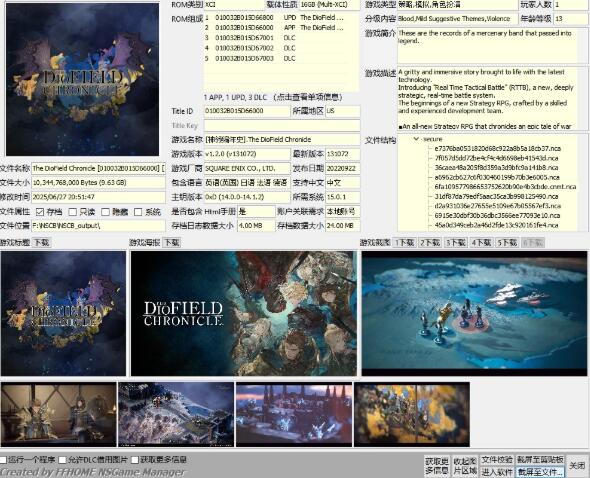Viewport: 590px width, 478px height.
Task: Click the 进入软件 button
Action: coord(497,472)
